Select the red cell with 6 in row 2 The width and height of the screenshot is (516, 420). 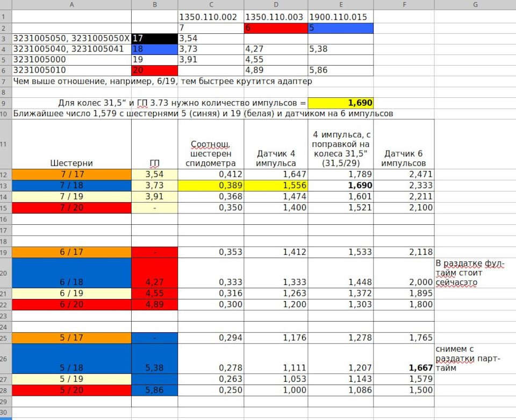276,28
